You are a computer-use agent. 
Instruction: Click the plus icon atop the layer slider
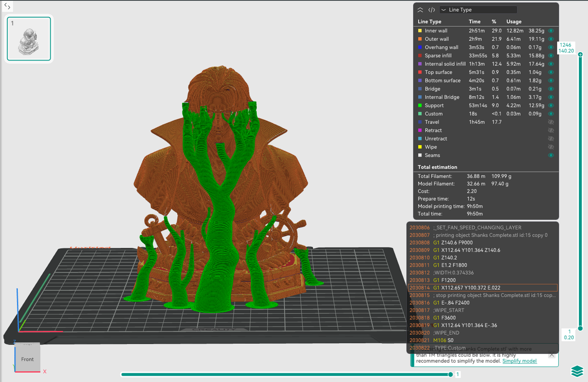pos(581,54)
